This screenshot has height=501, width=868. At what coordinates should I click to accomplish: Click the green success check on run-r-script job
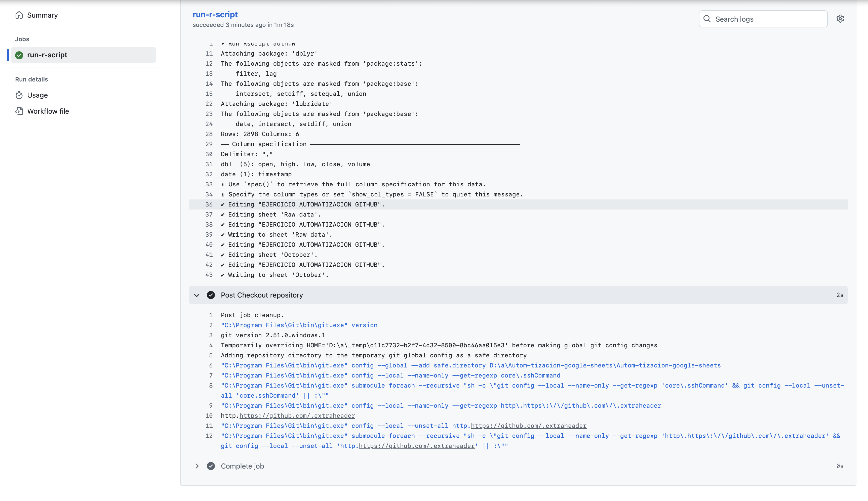[x=19, y=55]
